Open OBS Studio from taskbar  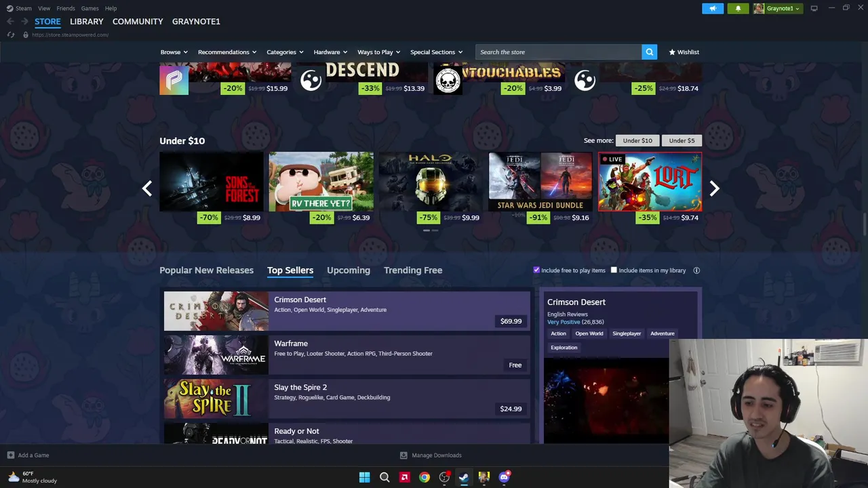(444, 477)
